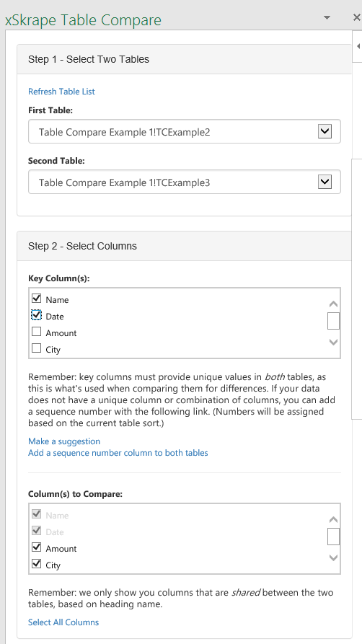Check City as a key column
The width and height of the screenshot is (362, 644).
[x=37, y=348]
